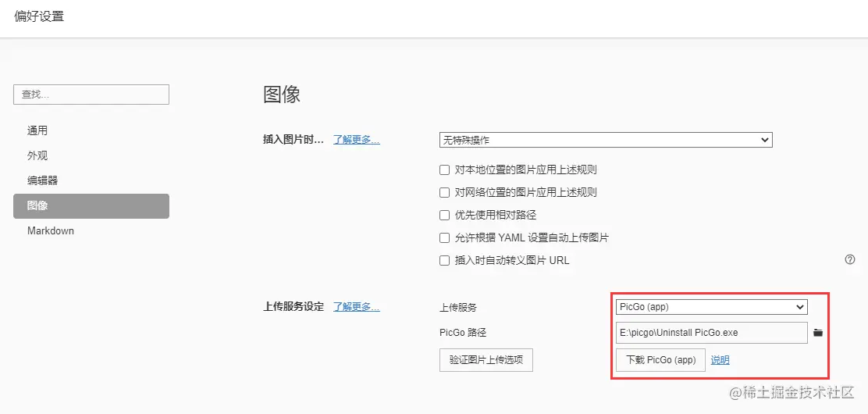
Task: Open the folder browse icon for PicGo path
Action: (x=818, y=333)
